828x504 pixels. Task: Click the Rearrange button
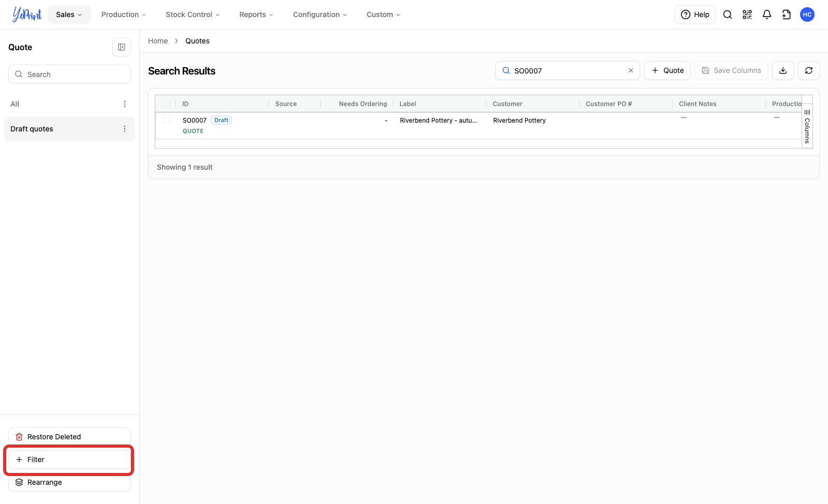[69, 482]
